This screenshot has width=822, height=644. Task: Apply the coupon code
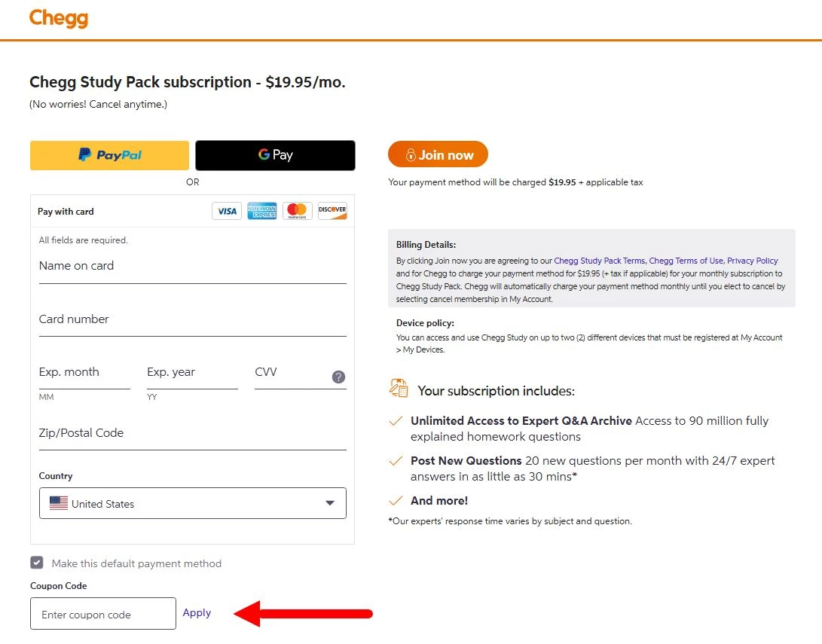[x=197, y=612]
